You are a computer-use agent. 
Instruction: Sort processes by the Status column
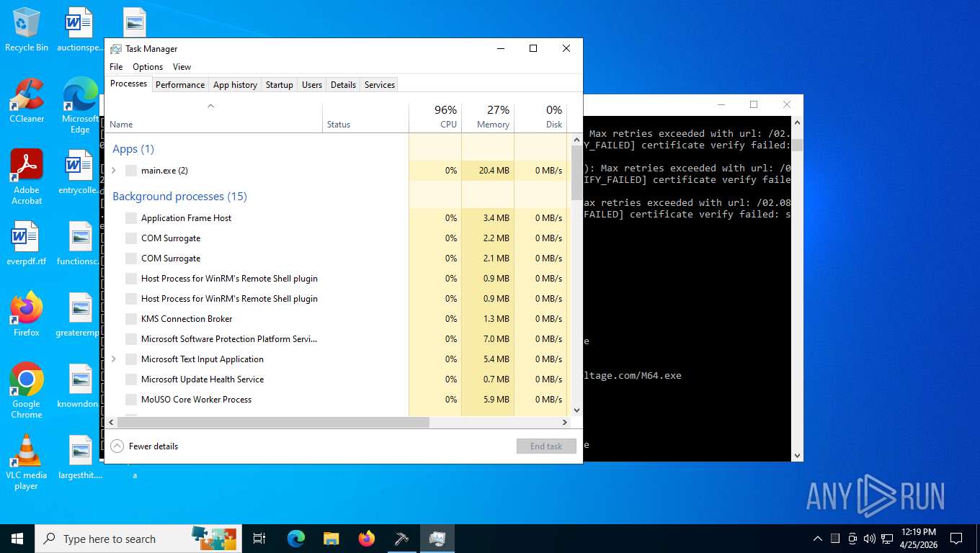coord(365,118)
